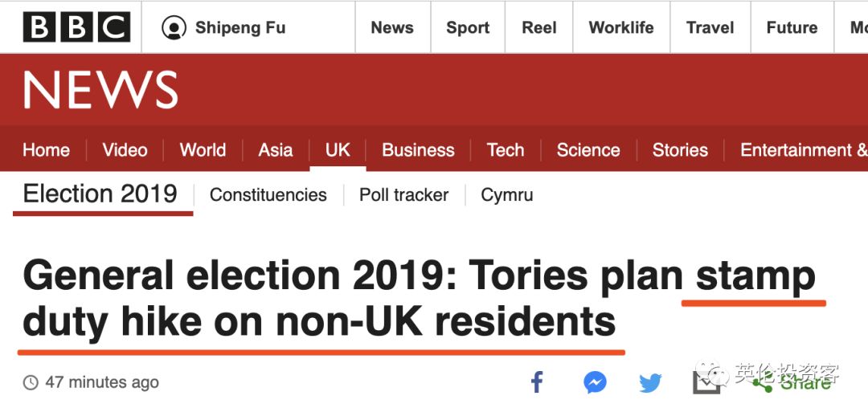Viewport: 868px width, 412px height.
Task: Open Worklife from the top bar
Action: pyautogui.click(x=620, y=28)
